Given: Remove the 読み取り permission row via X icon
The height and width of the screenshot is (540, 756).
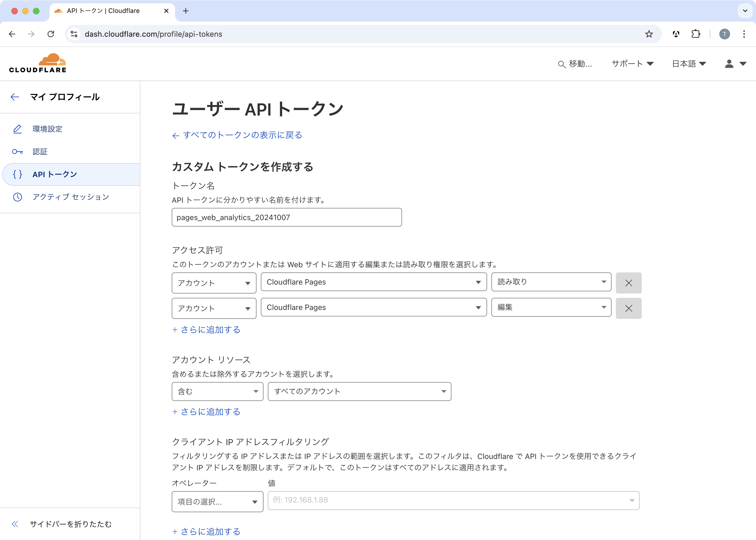Looking at the screenshot, I should 628,283.
